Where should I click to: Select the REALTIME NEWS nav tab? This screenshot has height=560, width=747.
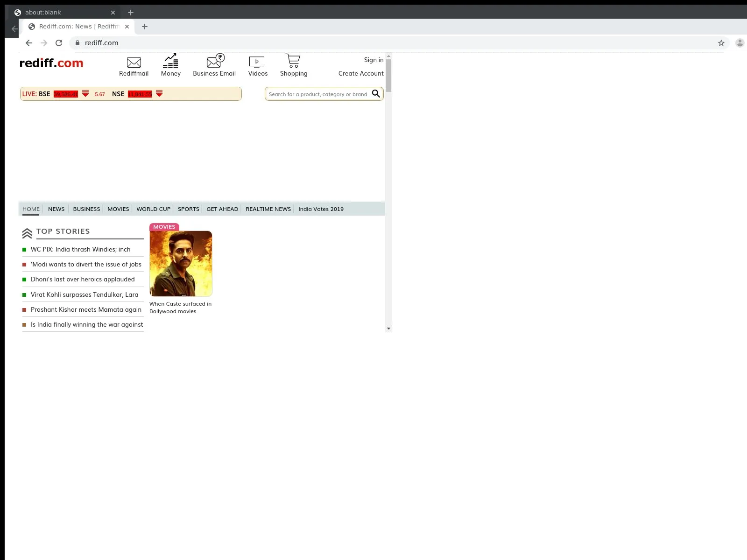[x=268, y=209]
